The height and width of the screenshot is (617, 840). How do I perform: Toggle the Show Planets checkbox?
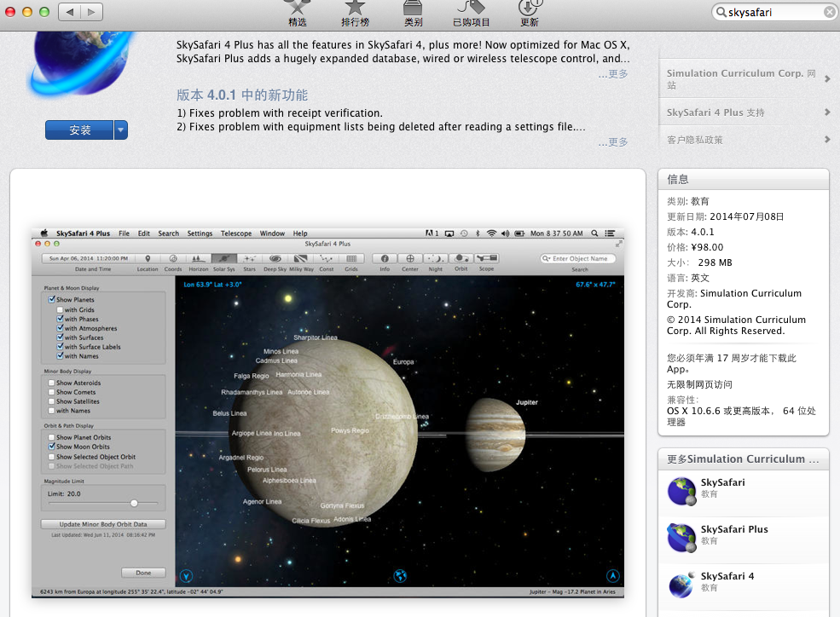52,300
